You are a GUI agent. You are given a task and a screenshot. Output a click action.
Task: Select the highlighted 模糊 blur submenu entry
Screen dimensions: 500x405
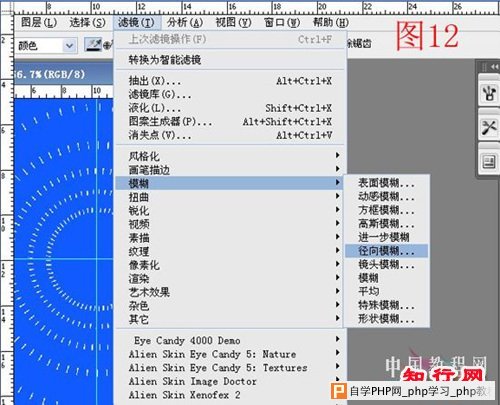click(x=230, y=183)
